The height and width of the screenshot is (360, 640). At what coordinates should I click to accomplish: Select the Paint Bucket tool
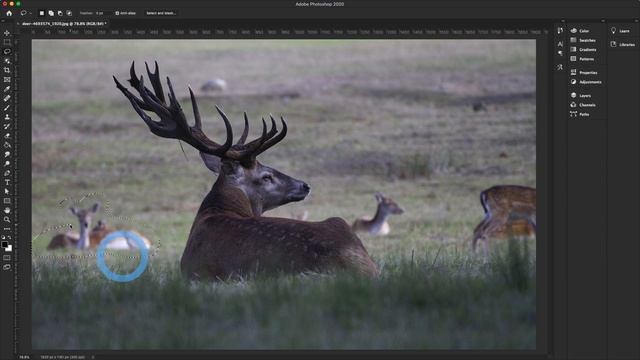pyautogui.click(x=7, y=145)
